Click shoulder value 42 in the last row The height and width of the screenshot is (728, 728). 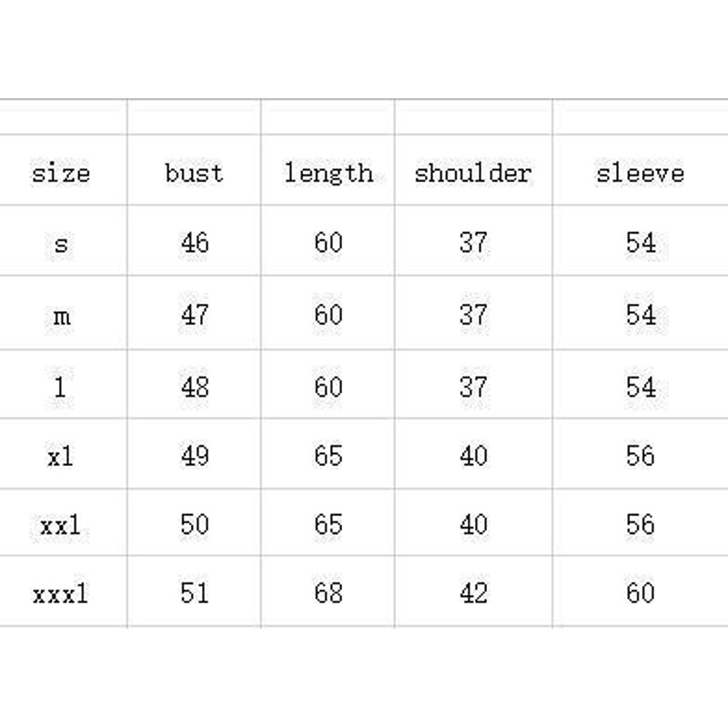472,593
